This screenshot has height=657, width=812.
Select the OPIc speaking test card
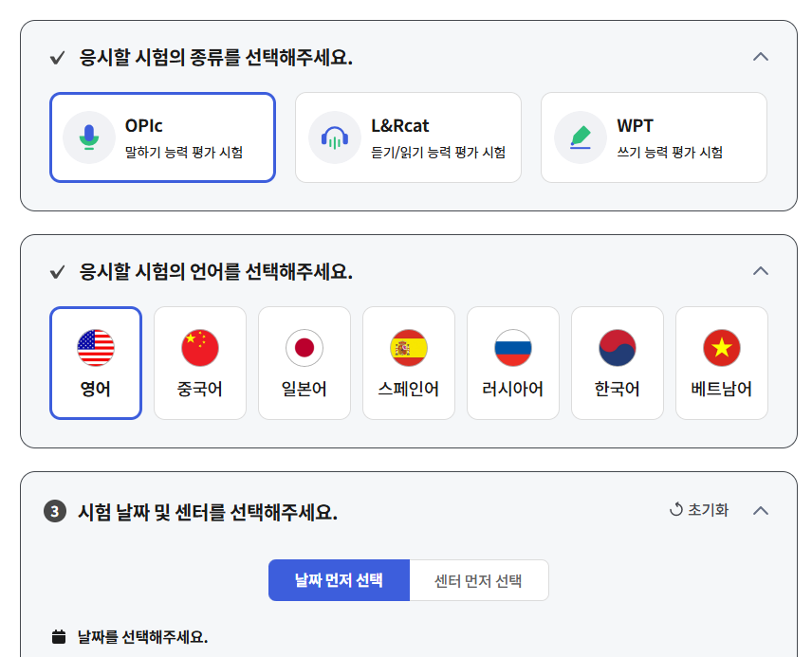[162, 137]
